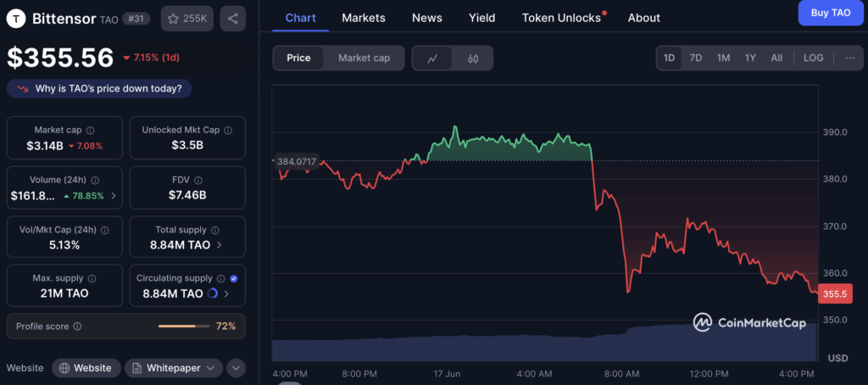Click the 17 Jun date label on axis
Screen dimensions: 868x385
point(448,373)
